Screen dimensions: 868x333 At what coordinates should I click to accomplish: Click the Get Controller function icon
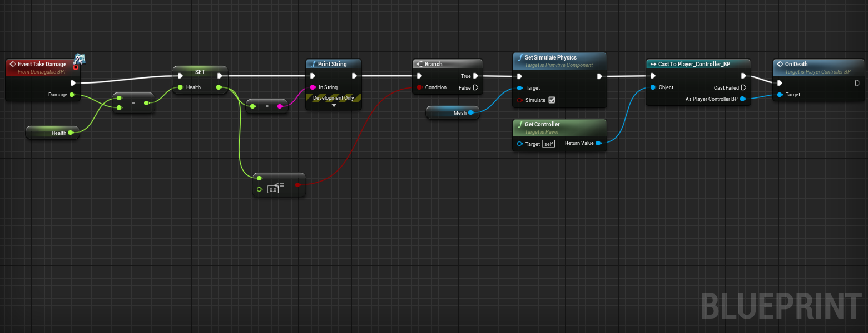tap(520, 124)
